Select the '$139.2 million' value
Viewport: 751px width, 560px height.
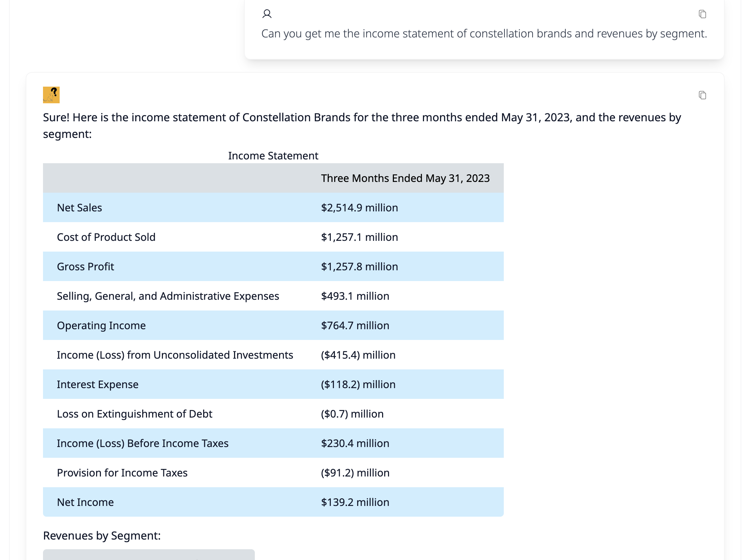coord(355,502)
